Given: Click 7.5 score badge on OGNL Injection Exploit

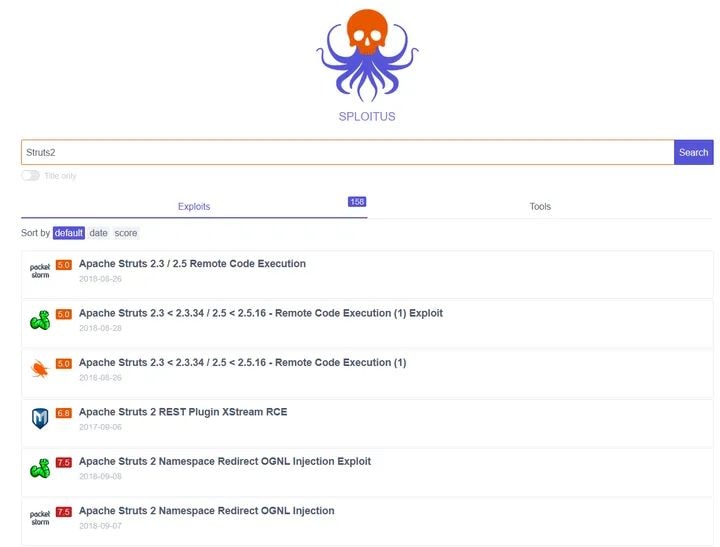Looking at the screenshot, I should pyautogui.click(x=64, y=462).
